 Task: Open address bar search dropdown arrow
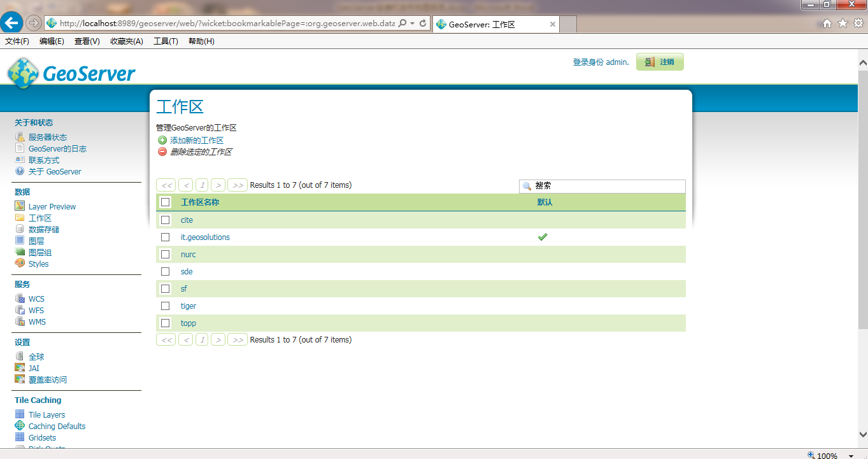coord(413,24)
